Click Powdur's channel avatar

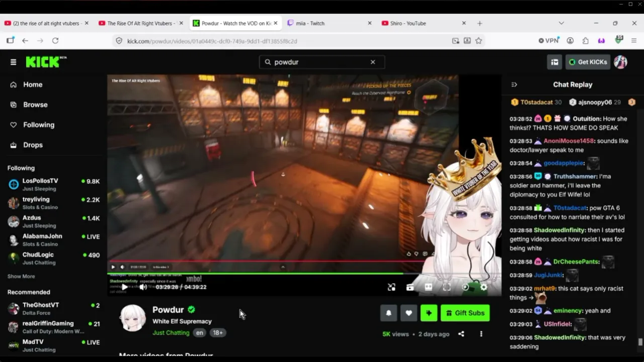pyautogui.click(x=133, y=318)
